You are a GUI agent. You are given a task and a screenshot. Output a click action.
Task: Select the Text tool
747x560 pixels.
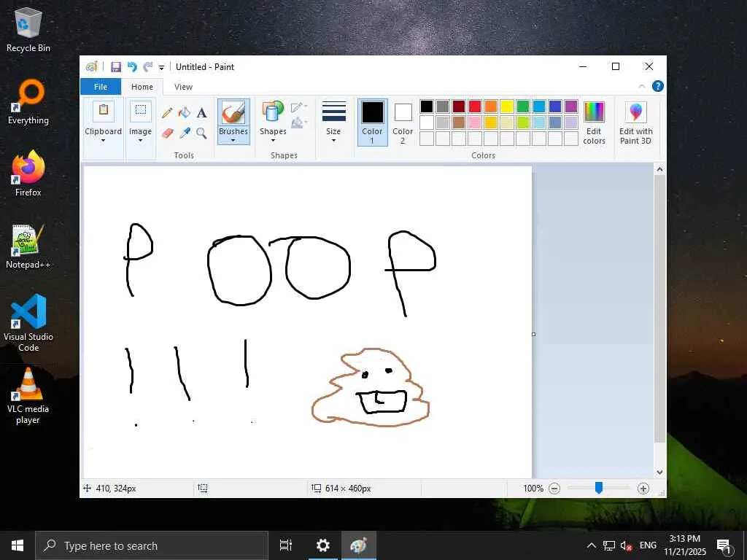tap(201, 113)
